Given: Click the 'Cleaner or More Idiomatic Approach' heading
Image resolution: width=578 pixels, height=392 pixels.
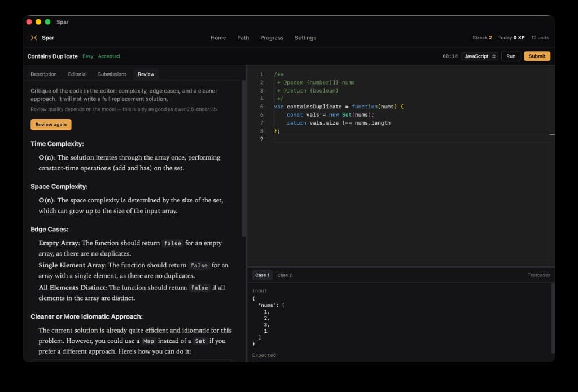Looking at the screenshot, I should tap(86, 316).
